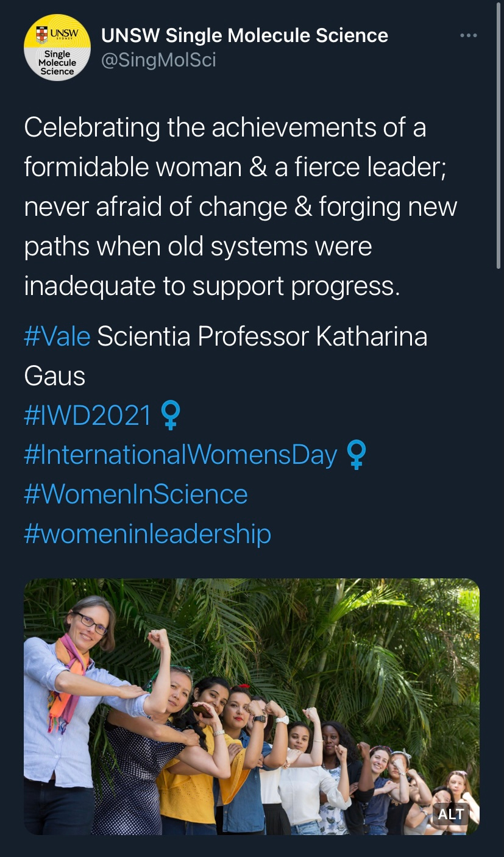Click the female sign emoji after #InternationalWomensDay
This screenshot has height=857, width=504.
[x=356, y=455]
